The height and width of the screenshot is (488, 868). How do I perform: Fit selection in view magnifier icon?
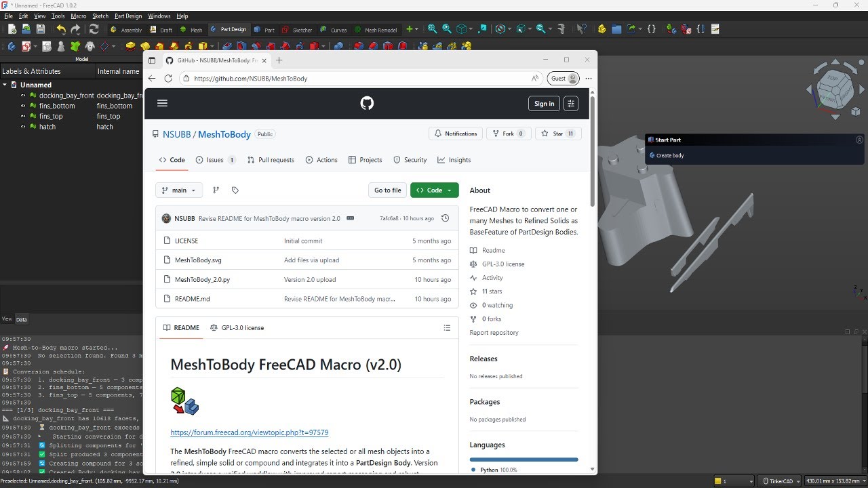[x=447, y=29]
